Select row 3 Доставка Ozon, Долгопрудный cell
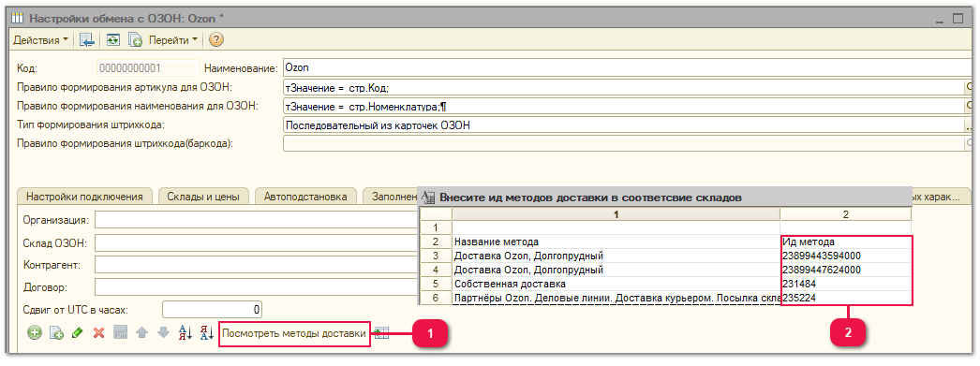The image size is (980, 366). 616,256
